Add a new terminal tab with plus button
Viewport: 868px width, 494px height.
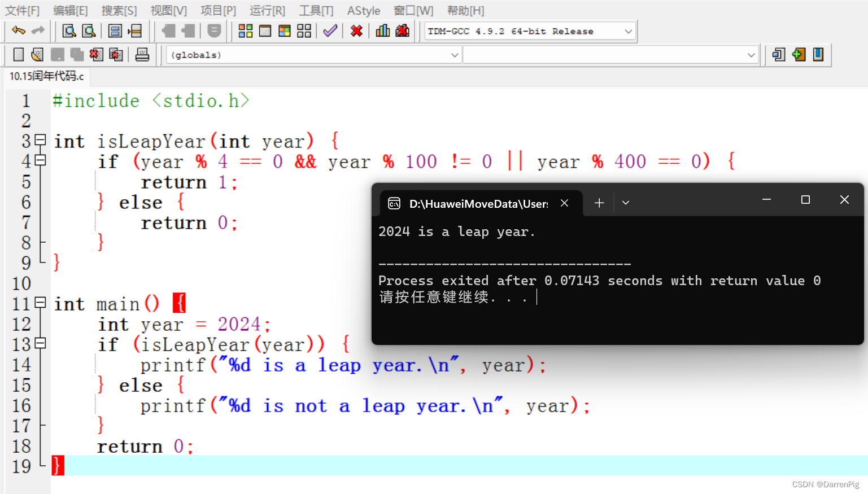click(x=599, y=203)
